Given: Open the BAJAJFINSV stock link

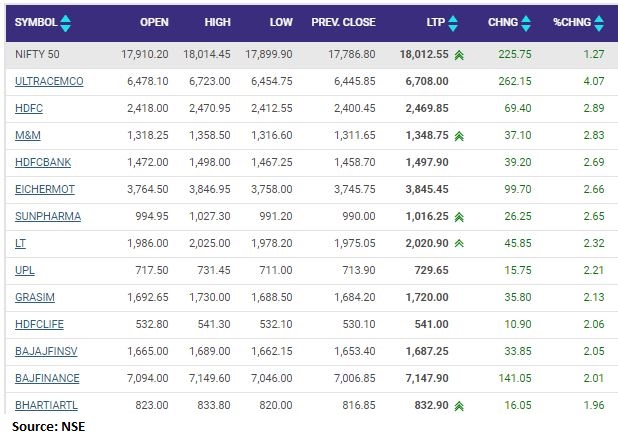Looking at the screenshot, I should (x=46, y=351).
